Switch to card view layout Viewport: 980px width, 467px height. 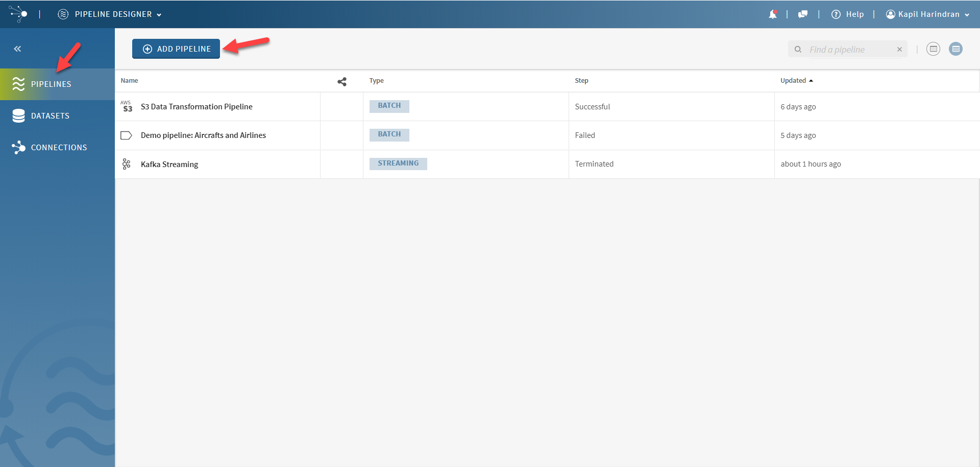point(934,49)
